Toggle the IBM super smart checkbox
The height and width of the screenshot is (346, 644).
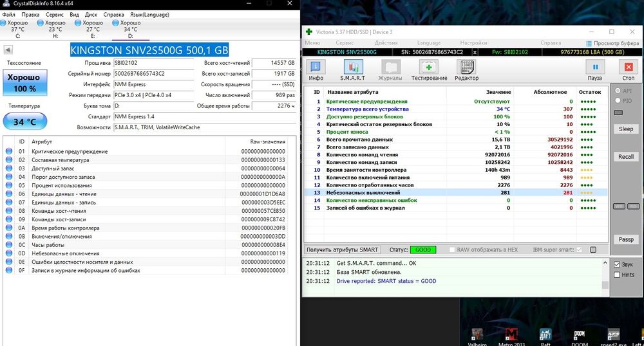click(579, 250)
